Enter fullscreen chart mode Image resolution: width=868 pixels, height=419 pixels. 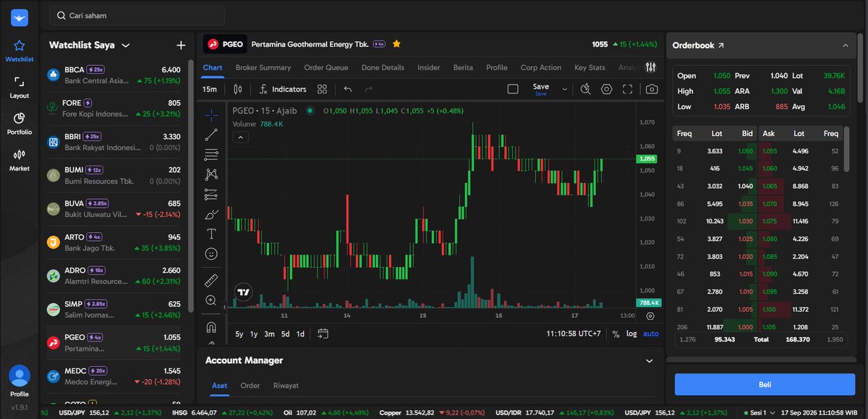[627, 89]
